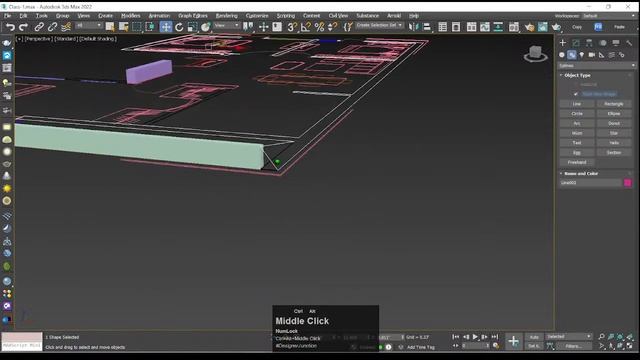The image size is (640, 360).
Task: Click the object name field
Action: (x=590, y=183)
